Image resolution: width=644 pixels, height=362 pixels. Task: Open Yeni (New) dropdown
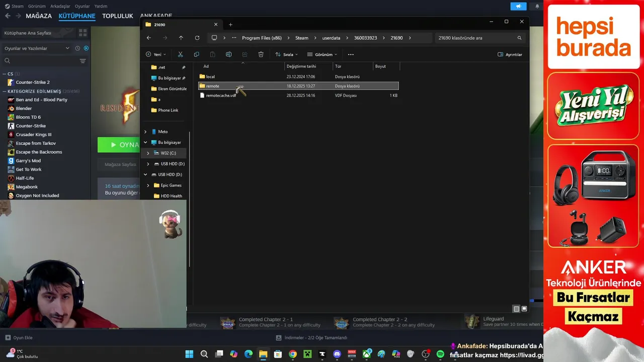(156, 54)
